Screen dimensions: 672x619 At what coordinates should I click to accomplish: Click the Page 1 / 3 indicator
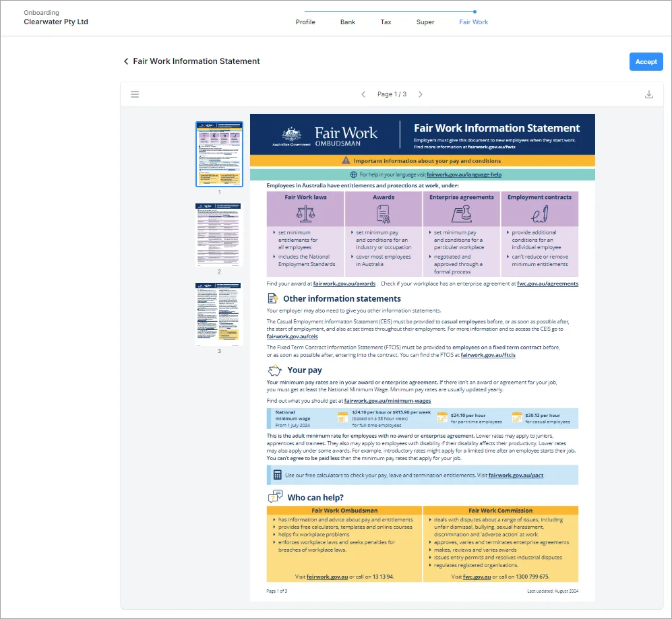tap(392, 94)
